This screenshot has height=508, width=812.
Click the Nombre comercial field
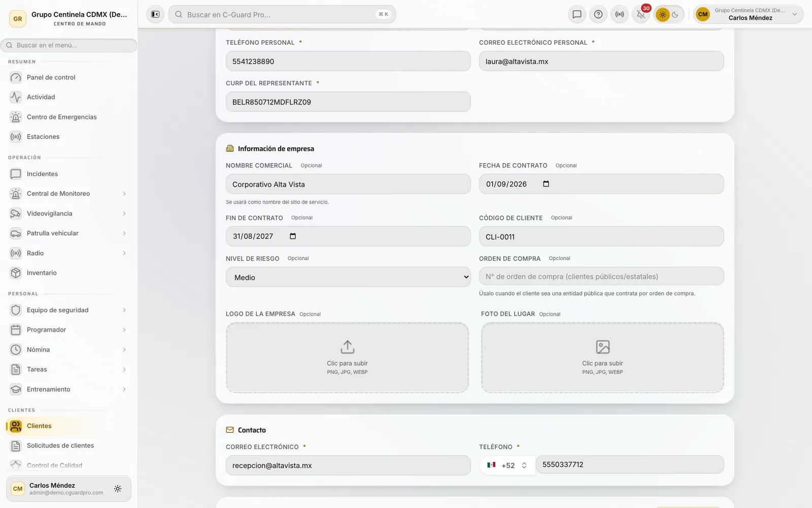point(348,184)
